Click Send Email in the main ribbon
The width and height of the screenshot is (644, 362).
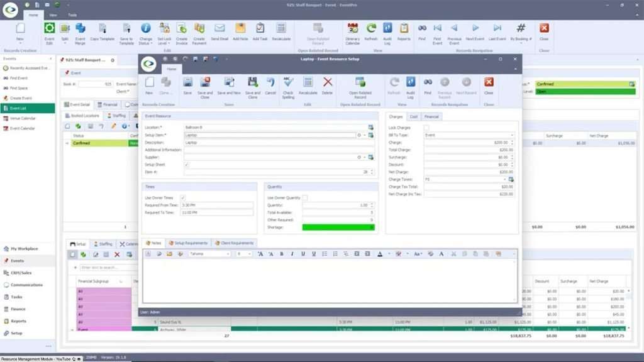pos(219,32)
